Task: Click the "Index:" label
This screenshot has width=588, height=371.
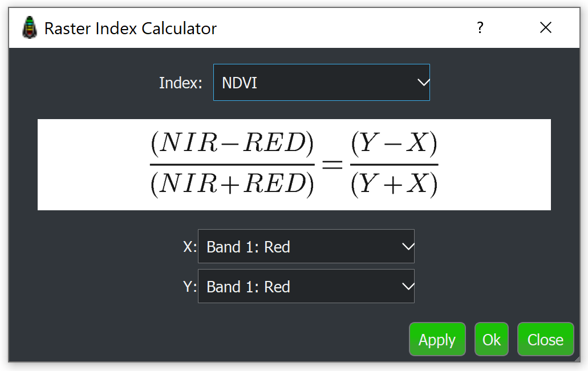Action: [180, 83]
